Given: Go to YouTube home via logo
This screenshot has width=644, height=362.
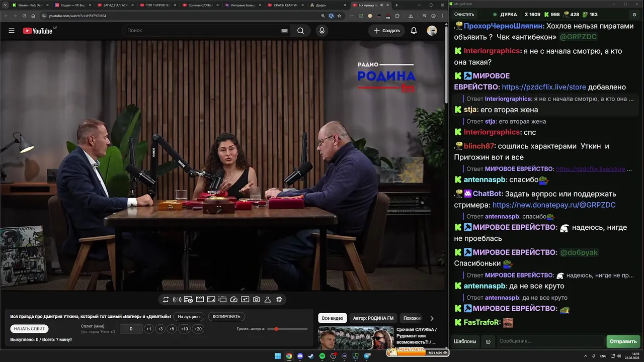Looking at the screenshot, I should coord(38,31).
